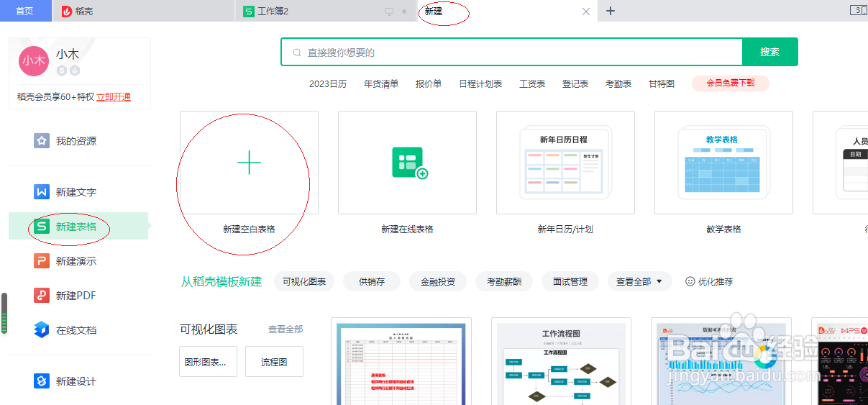Click the 工作簿2 spreadsheet tab icon
This screenshot has width=868, height=405.
(249, 12)
